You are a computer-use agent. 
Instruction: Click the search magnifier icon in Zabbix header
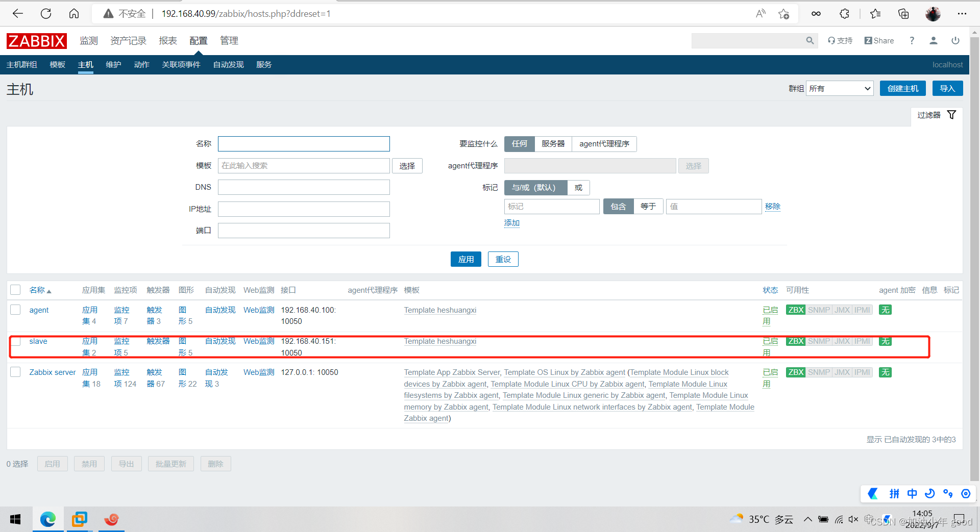(810, 41)
